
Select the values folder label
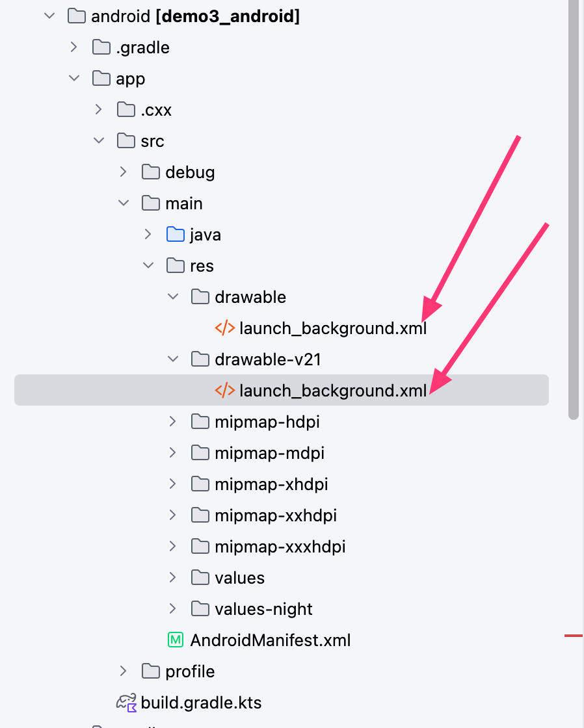(x=240, y=578)
